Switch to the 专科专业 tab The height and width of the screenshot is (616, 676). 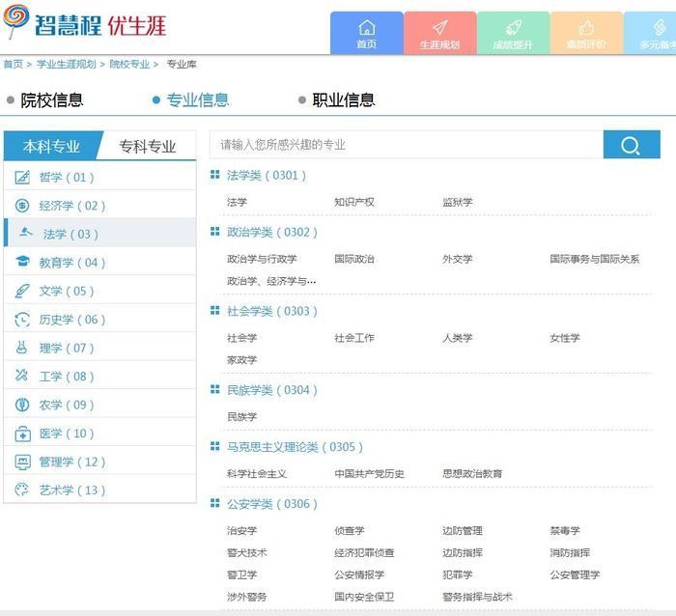[x=148, y=146]
